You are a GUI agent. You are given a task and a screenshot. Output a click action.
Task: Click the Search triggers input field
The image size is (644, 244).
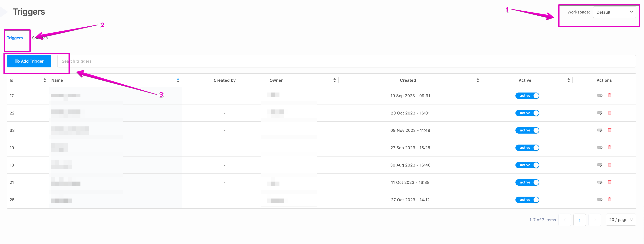346,61
